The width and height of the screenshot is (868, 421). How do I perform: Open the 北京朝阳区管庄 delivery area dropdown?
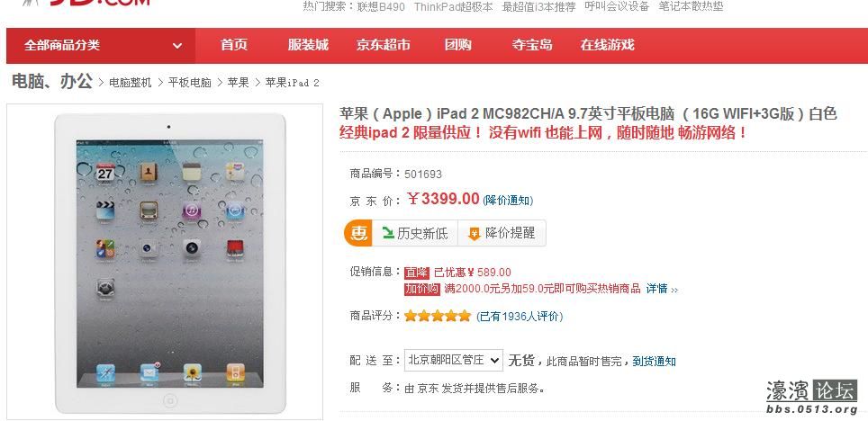pyautogui.click(x=454, y=360)
